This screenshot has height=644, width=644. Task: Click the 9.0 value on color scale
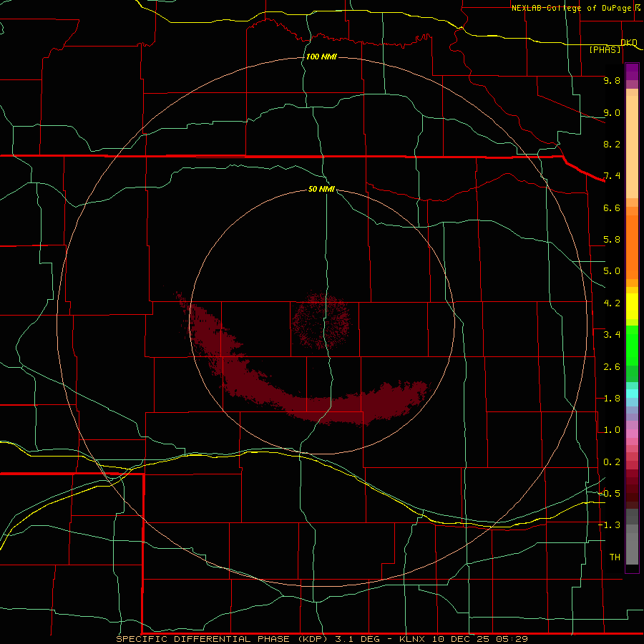click(612, 112)
